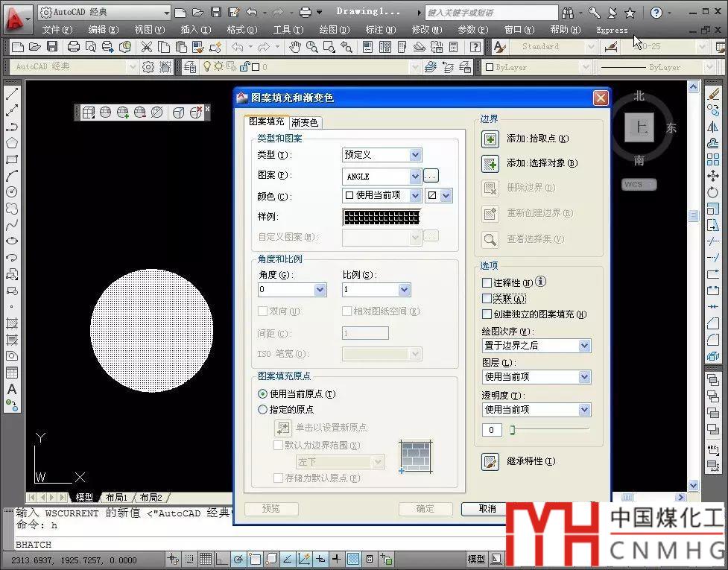The image size is (728, 570).
Task: Enable the Annotative (注释性) checkbox
Action: [487, 283]
